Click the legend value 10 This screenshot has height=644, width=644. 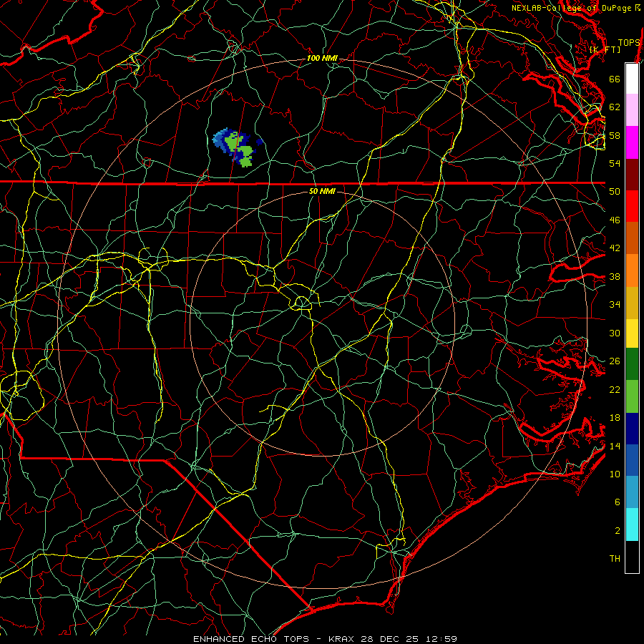click(615, 474)
